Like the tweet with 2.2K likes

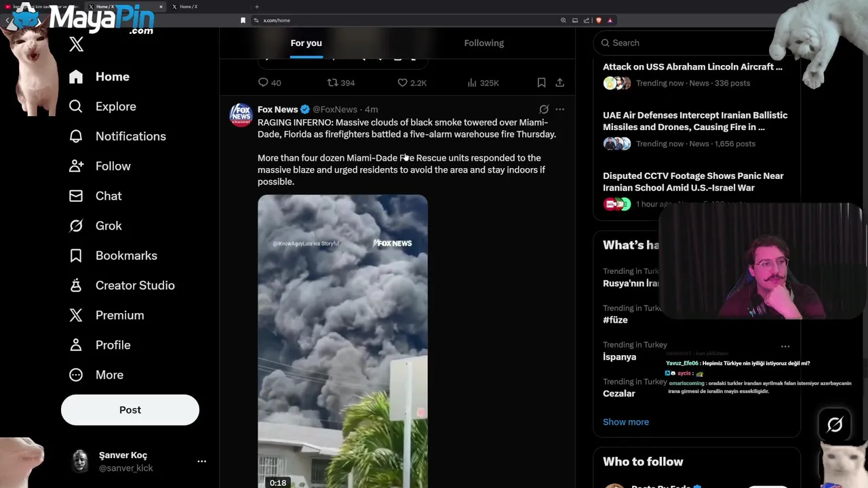(412, 83)
